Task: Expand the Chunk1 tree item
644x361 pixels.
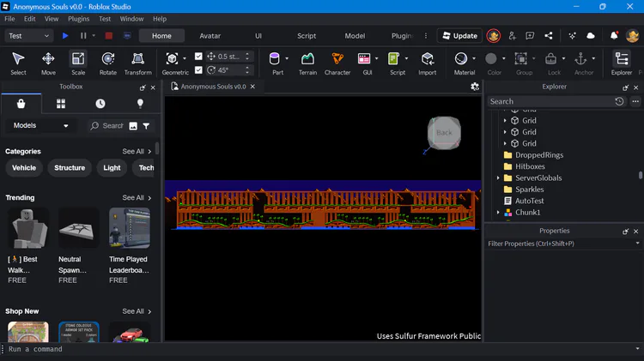Action: 498,213
